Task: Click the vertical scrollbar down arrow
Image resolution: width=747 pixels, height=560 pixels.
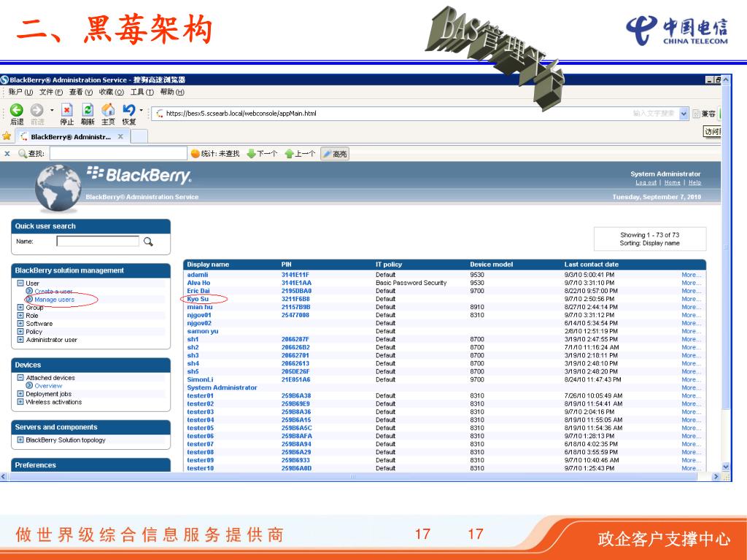Action: [726, 467]
